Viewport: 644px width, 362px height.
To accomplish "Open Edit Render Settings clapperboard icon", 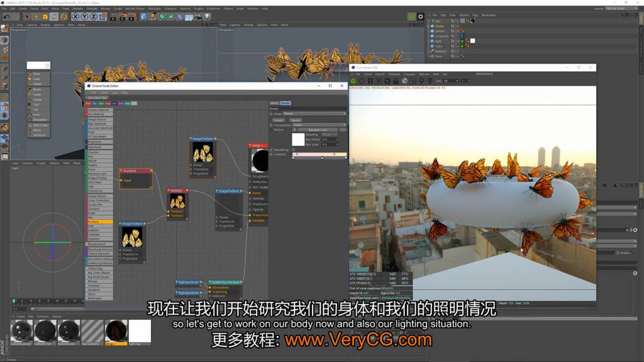I will click(132, 17).
